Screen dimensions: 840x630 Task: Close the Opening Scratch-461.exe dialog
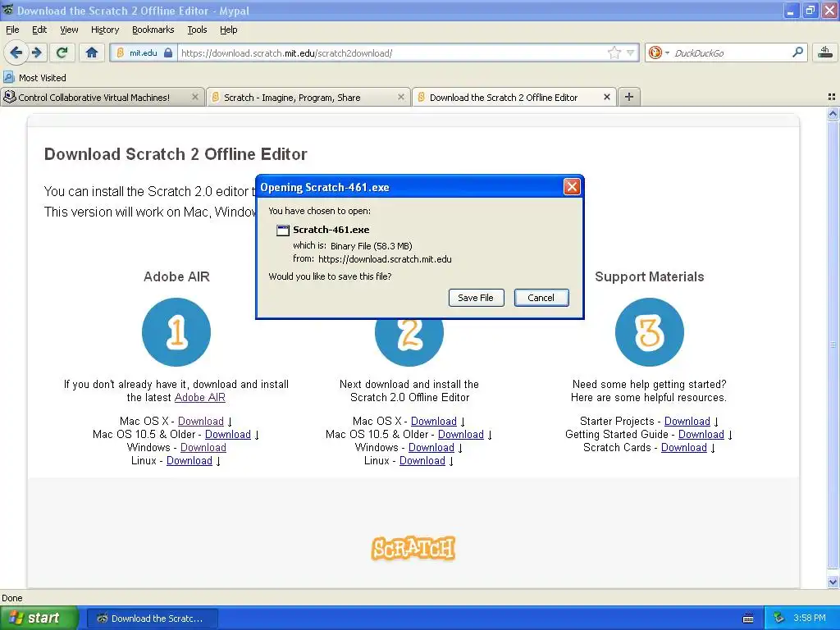click(572, 186)
